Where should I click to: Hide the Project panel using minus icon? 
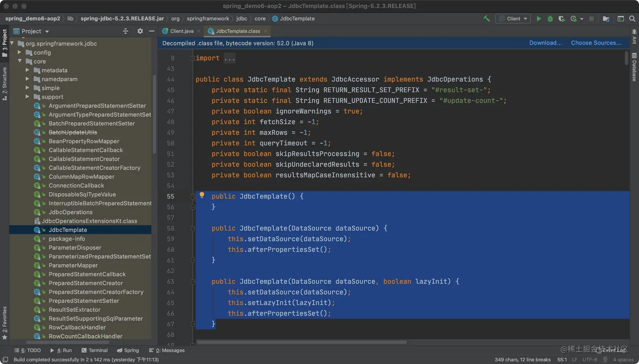(x=152, y=31)
